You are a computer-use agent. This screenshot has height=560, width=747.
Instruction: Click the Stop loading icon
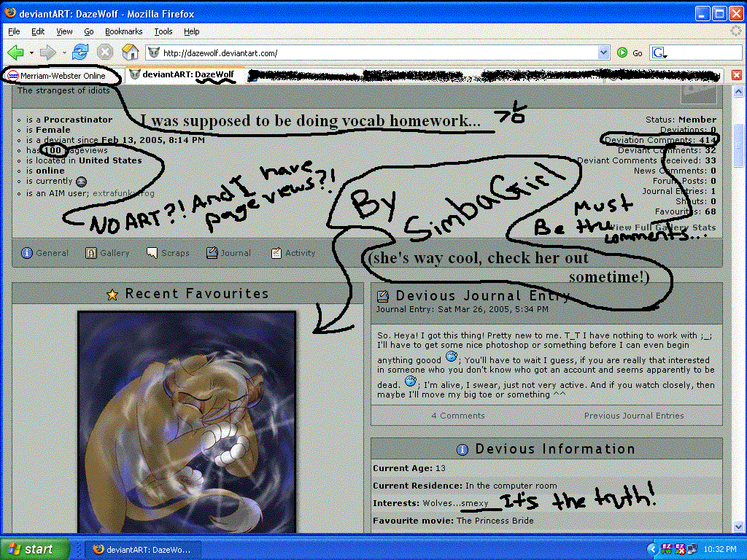coord(105,52)
